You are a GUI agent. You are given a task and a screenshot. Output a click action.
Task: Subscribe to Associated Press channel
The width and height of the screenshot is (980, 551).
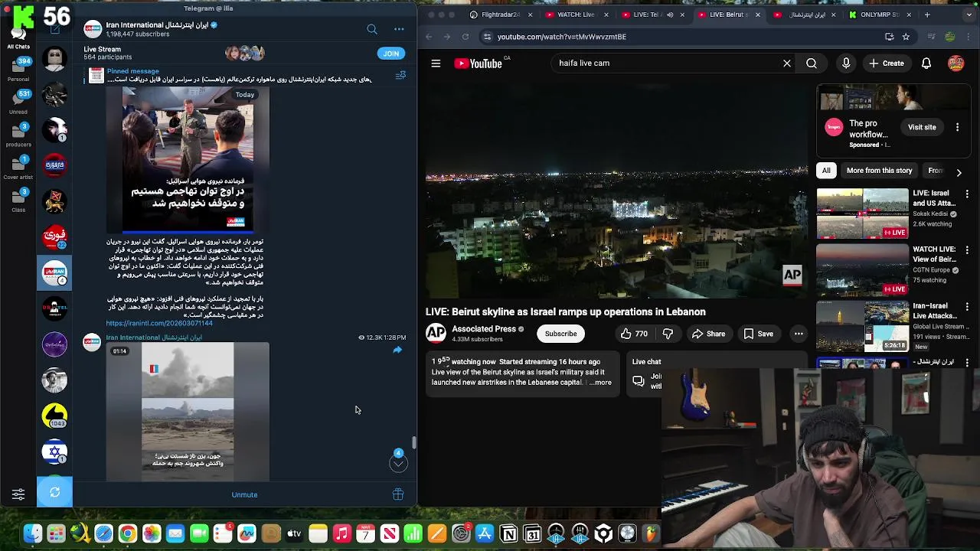560,334
